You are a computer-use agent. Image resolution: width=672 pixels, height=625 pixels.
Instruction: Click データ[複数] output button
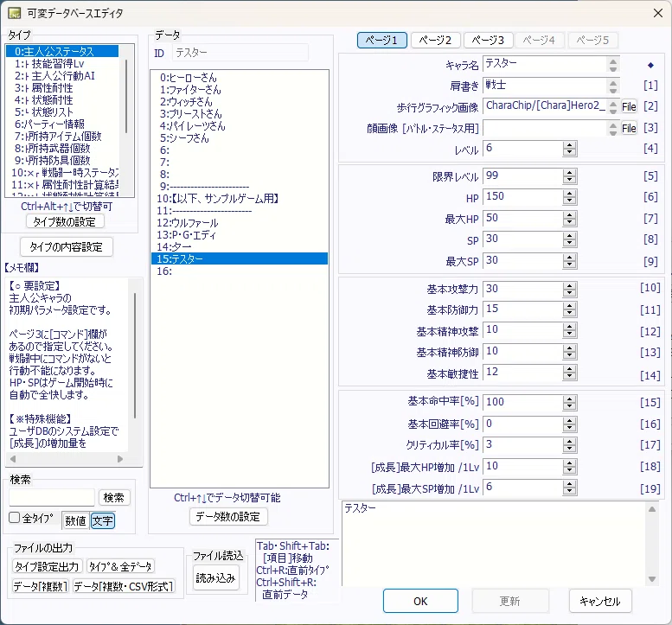(x=41, y=586)
